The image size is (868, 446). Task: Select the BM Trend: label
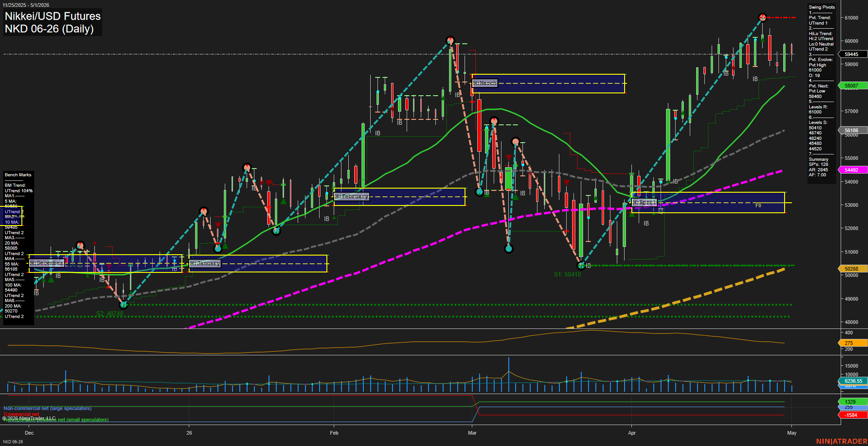pos(15,185)
